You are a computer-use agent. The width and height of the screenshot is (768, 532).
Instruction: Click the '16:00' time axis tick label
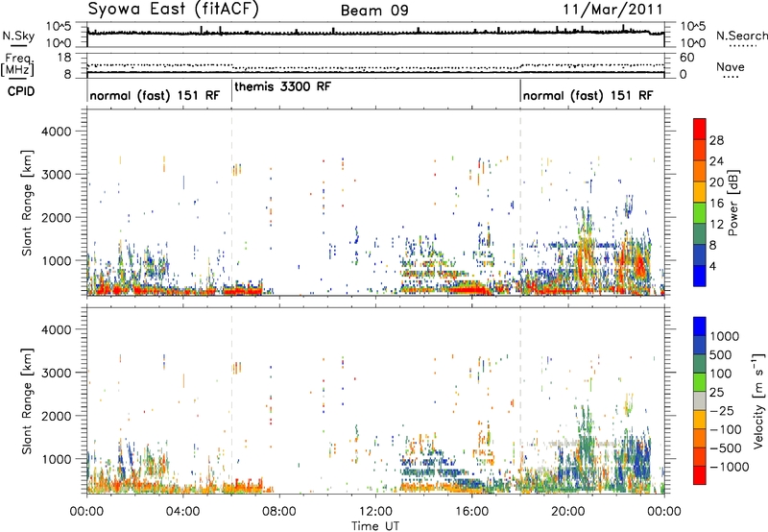(471, 512)
